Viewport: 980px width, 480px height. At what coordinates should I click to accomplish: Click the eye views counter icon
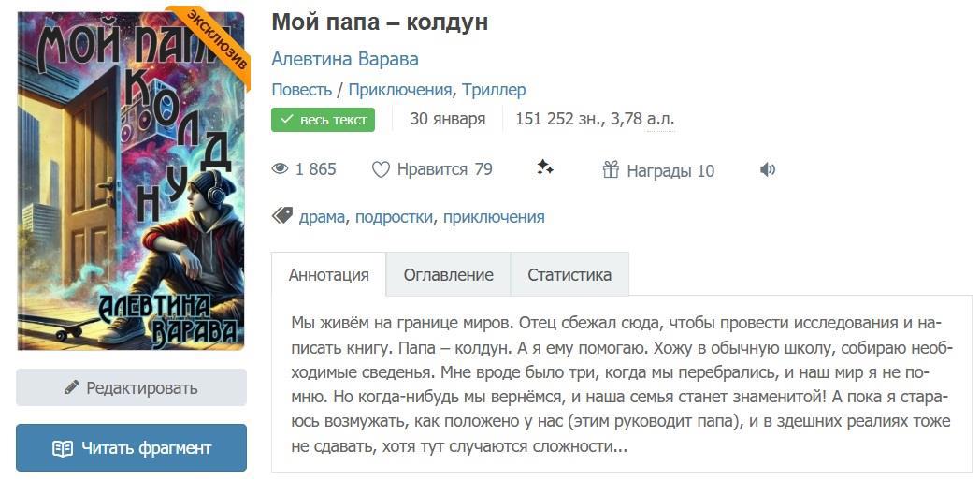[280, 169]
